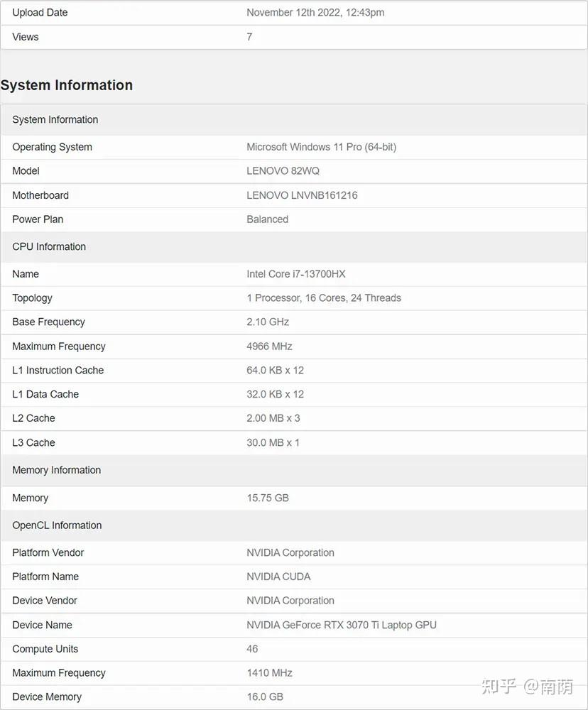Expand the Memory Information section header
The image size is (588, 710).
56,470
